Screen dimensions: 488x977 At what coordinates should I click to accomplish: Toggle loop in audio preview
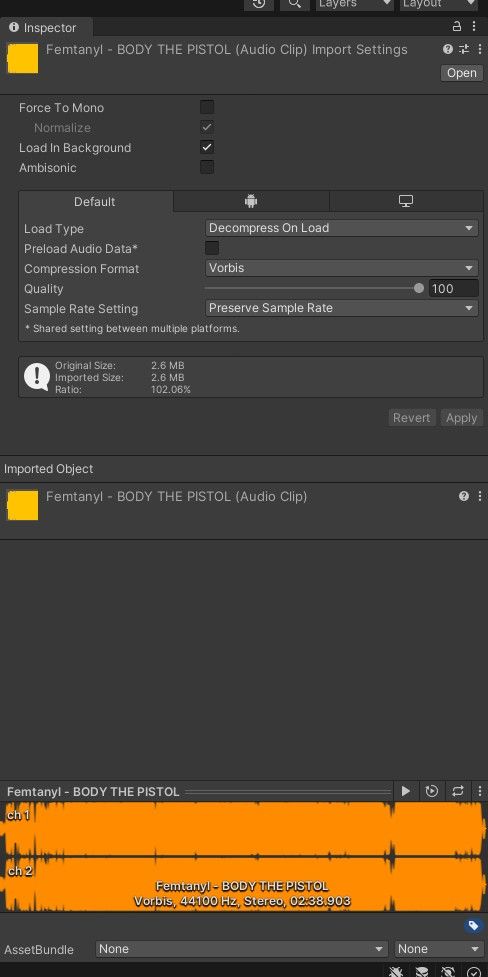click(458, 791)
